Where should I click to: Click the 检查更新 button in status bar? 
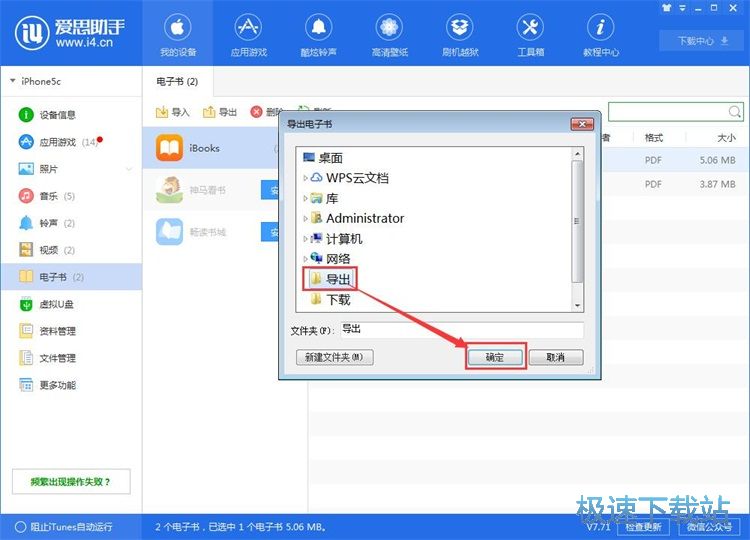[643, 527]
